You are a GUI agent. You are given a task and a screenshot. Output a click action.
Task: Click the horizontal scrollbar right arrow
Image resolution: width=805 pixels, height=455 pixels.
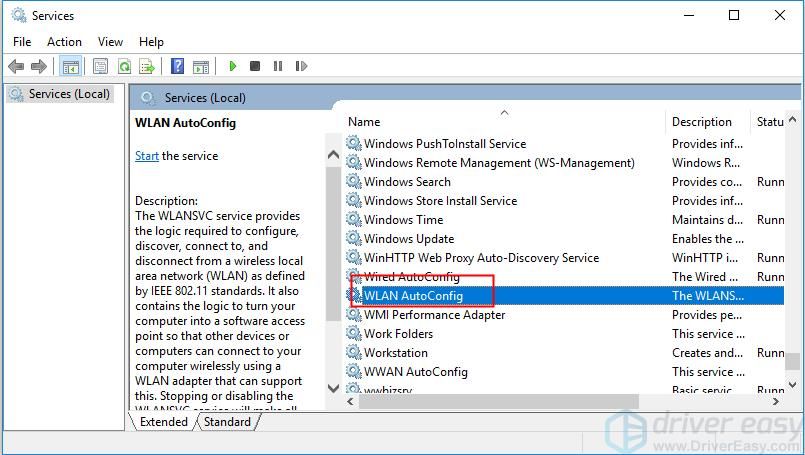pyautogui.click(x=776, y=402)
